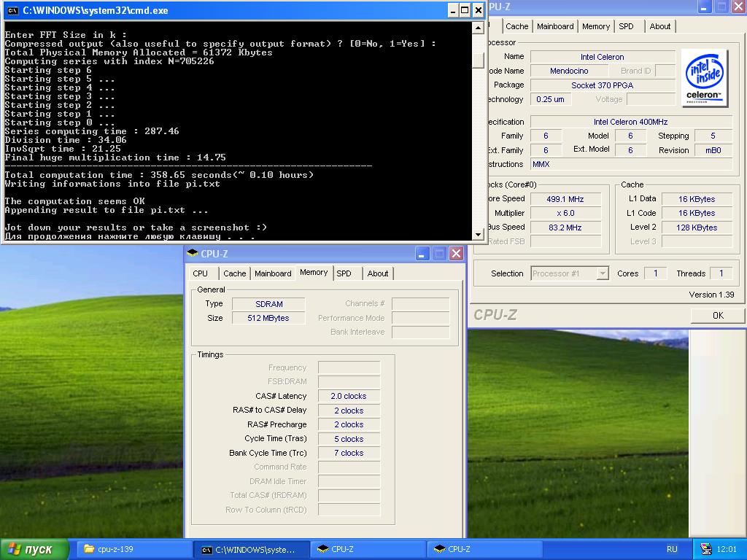Click the mB0 revision value
This screenshot has width=747, height=560.
(x=713, y=150)
